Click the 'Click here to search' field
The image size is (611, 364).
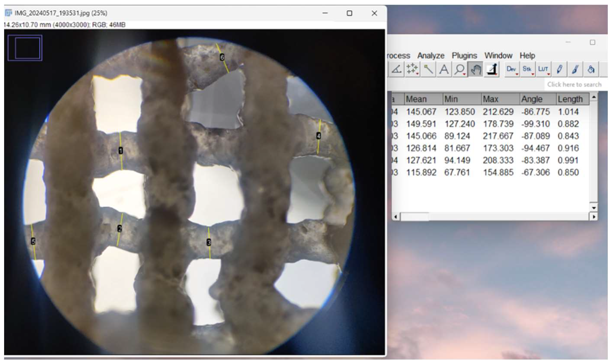(x=574, y=85)
